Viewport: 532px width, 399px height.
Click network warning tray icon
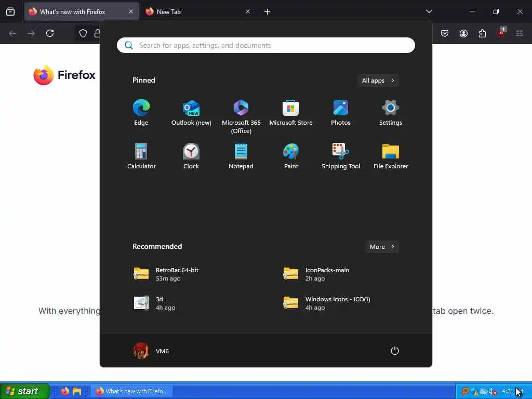(474, 392)
